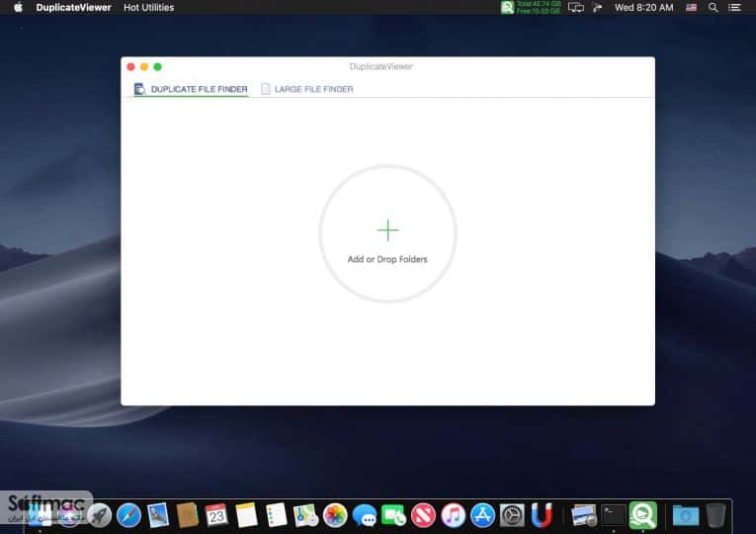This screenshot has height=534, width=756.
Task: Open the picture app icon left of Terminal
Action: pos(584,515)
